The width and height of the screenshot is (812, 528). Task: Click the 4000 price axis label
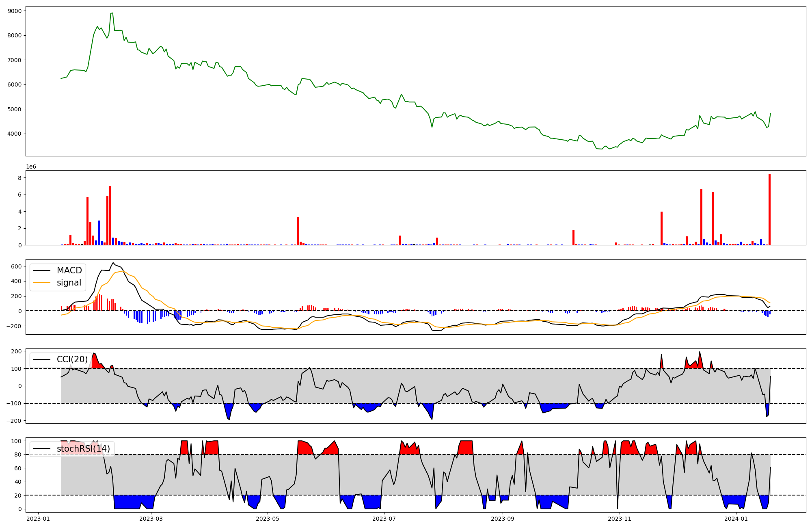point(15,134)
